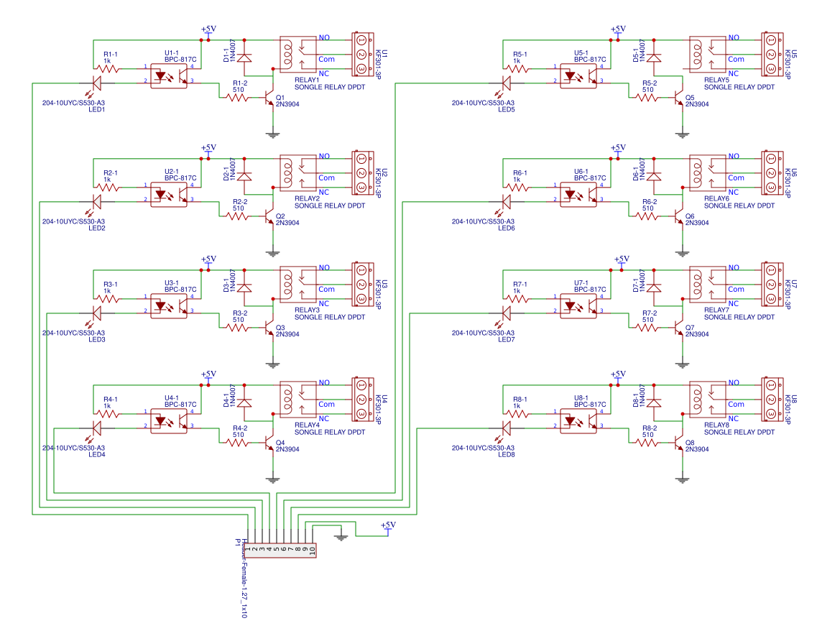
Task: Click the ground symbol below Q3
Action: point(273,364)
